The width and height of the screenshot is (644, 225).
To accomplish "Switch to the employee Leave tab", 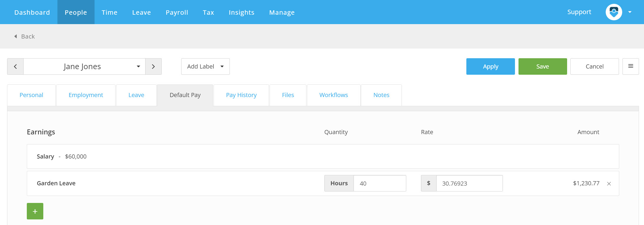I will tap(136, 95).
